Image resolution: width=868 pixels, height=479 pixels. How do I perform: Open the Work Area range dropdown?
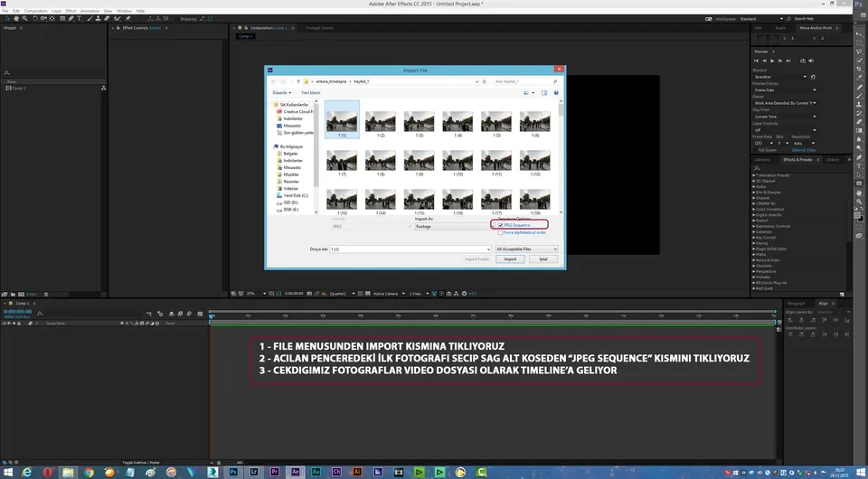tap(785, 103)
